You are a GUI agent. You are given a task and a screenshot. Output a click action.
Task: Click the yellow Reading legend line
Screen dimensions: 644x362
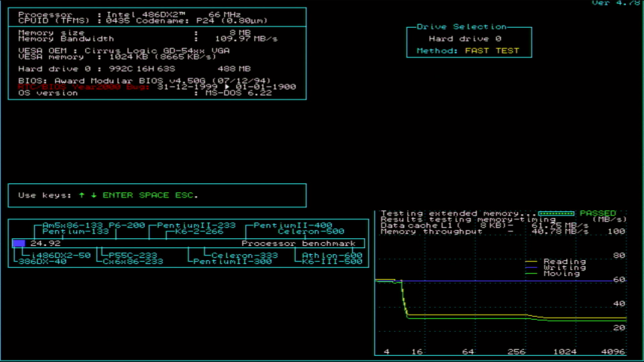click(x=533, y=262)
